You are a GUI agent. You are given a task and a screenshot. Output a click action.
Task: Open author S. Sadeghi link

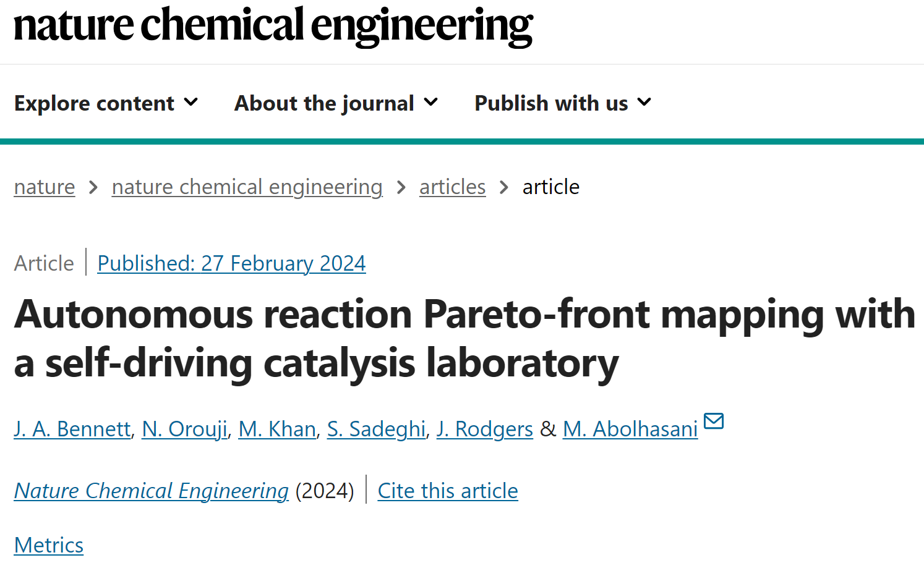[377, 429]
